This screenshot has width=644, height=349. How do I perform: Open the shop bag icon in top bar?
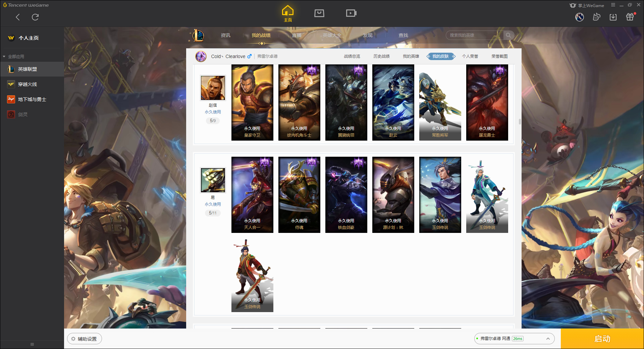pyautogui.click(x=319, y=13)
